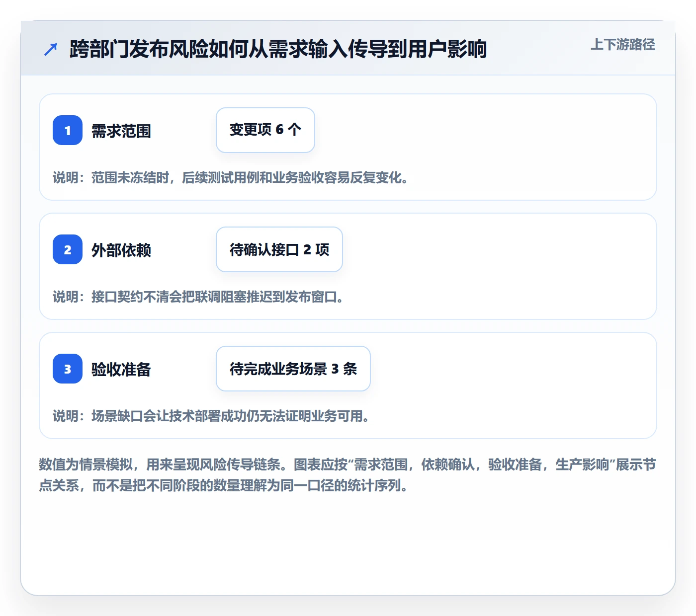Select step number 1 badge
This screenshot has width=696, height=616.
(x=68, y=130)
